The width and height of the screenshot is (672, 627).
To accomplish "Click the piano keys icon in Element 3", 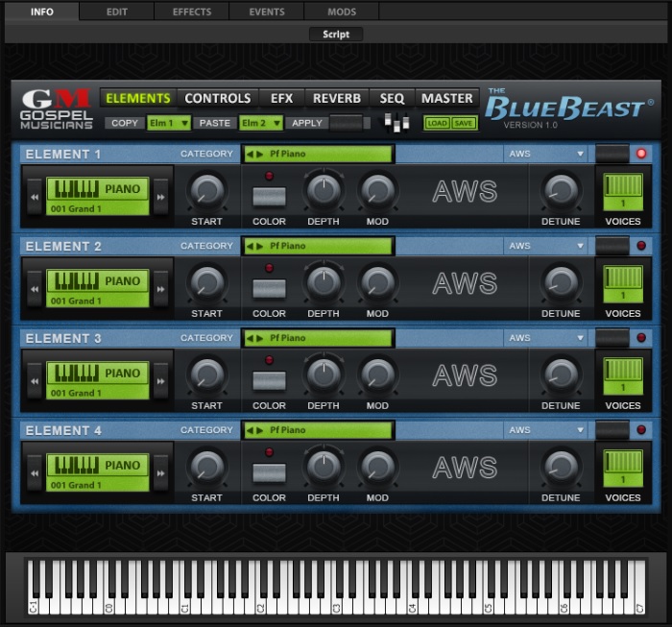I will 77,373.
